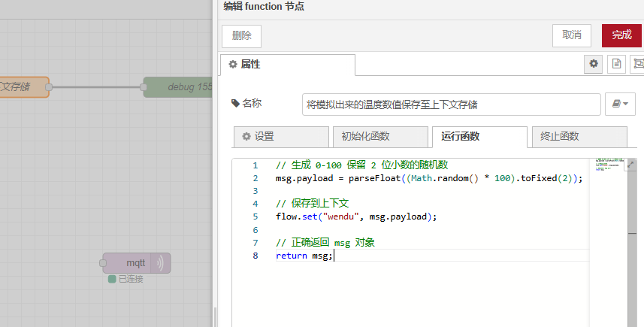Open node appearance settings icon
644x327 pixels.
(x=638, y=64)
